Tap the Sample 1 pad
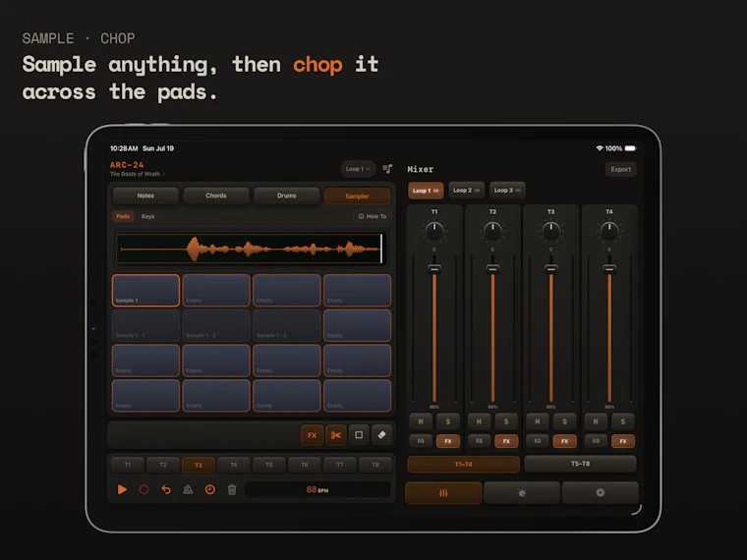Image resolution: width=747 pixels, height=560 pixels. click(x=145, y=291)
